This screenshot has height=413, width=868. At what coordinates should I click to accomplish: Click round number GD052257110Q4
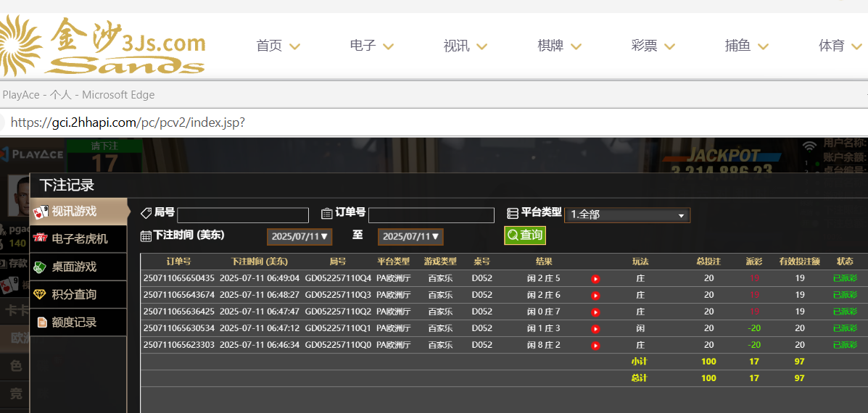(x=338, y=278)
